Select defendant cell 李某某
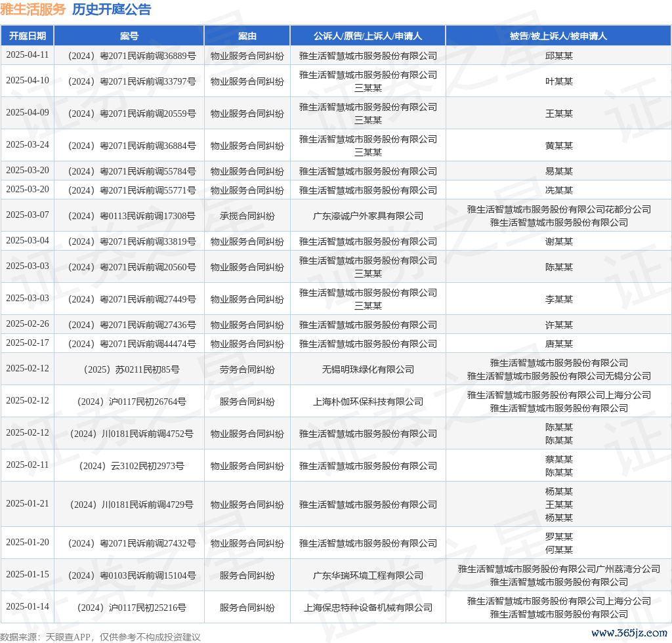The width and height of the screenshot is (672, 643). [x=559, y=299]
